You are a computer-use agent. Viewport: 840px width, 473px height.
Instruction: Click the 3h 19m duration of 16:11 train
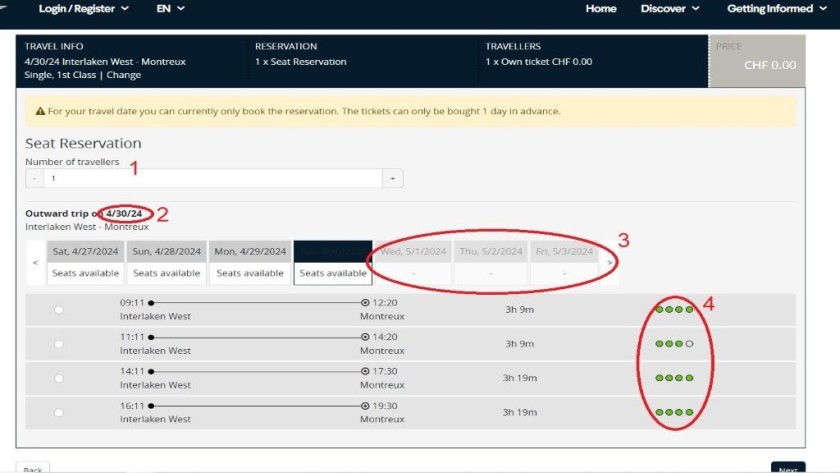coord(519,412)
